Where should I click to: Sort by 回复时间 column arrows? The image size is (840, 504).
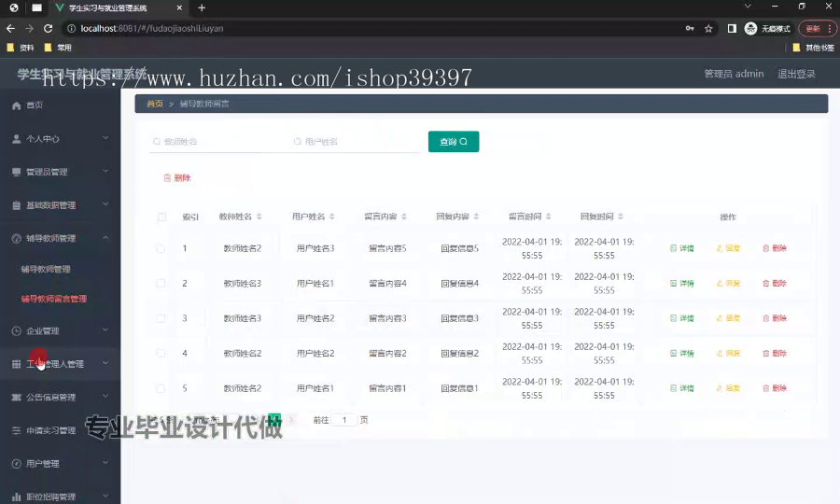[x=621, y=217]
